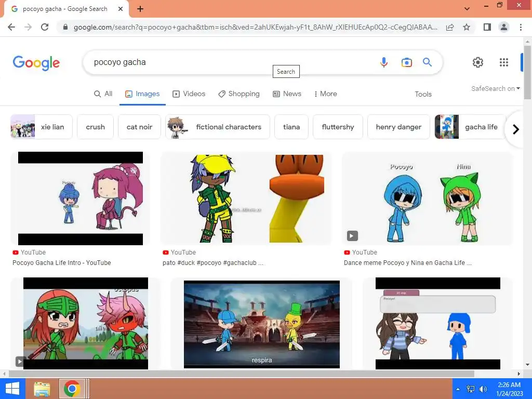The height and width of the screenshot is (399, 532).
Task: Show hidden tray icons arrow
Action: (x=458, y=389)
